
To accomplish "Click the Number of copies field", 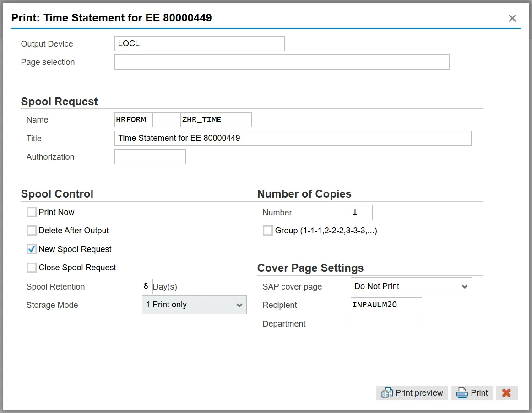I will tap(361, 213).
